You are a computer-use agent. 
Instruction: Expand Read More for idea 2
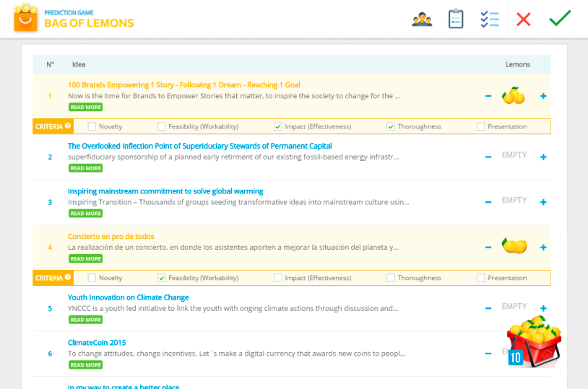coord(85,168)
